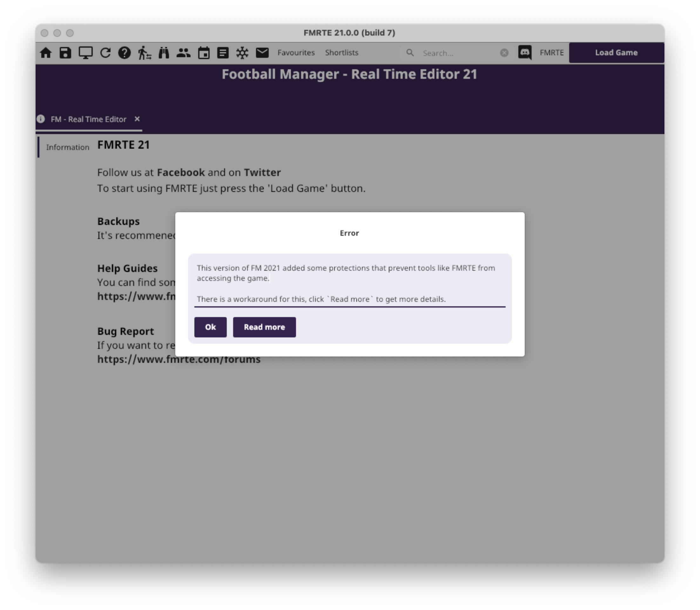
Task: Open the Facebook link
Action: 181,173
